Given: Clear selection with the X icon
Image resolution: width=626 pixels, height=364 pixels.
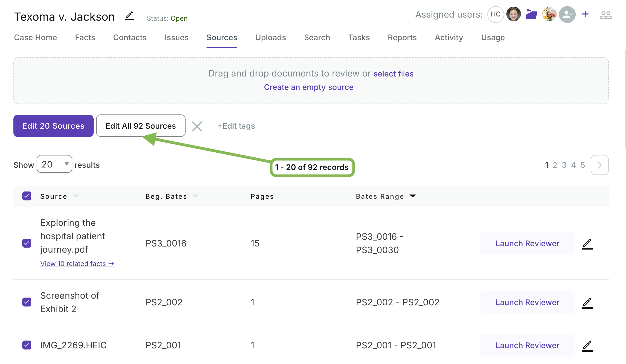Looking at the screenshot, I should tap(197, 126).
